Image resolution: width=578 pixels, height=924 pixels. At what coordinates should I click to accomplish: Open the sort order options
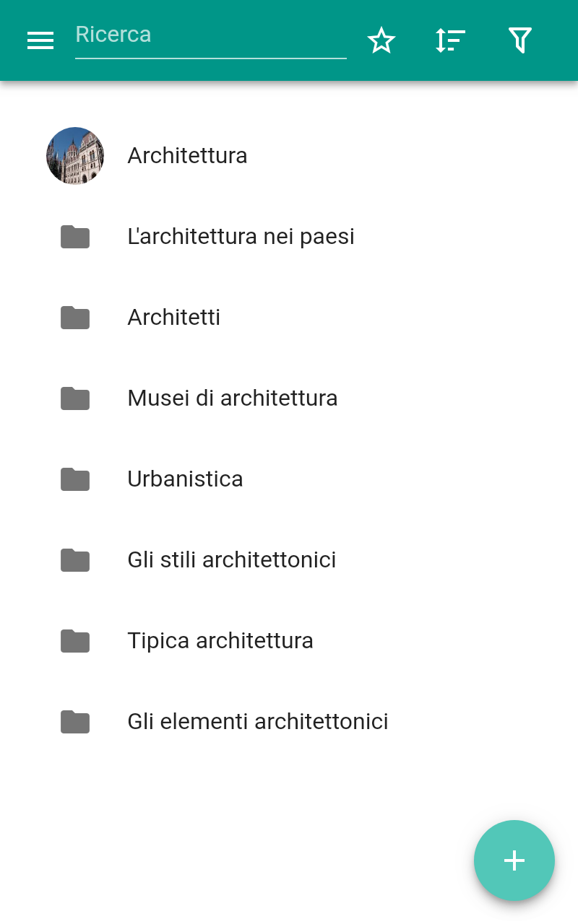pos(450,40)
